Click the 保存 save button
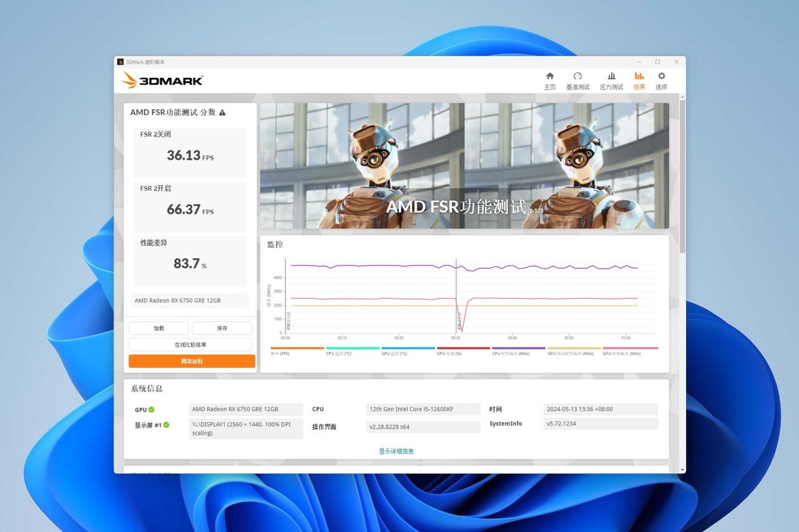Screen dimensions: 799x532 pyautogui.click(x=222, y=328)
